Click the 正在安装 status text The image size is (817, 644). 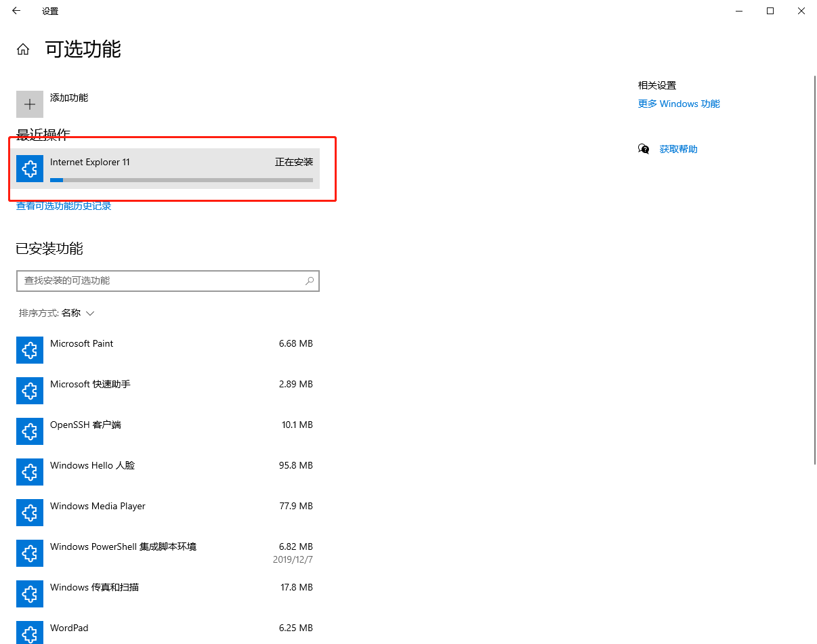[294, 162]
